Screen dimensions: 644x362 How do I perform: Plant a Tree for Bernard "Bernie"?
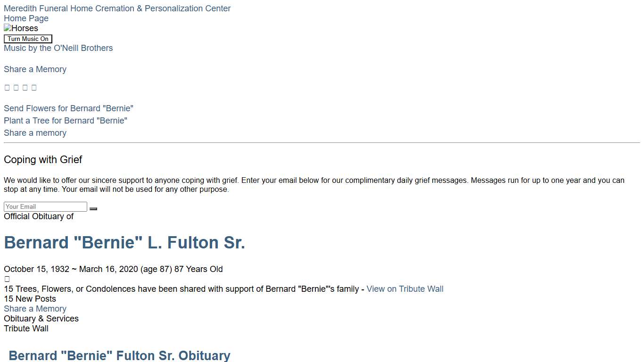66,121
